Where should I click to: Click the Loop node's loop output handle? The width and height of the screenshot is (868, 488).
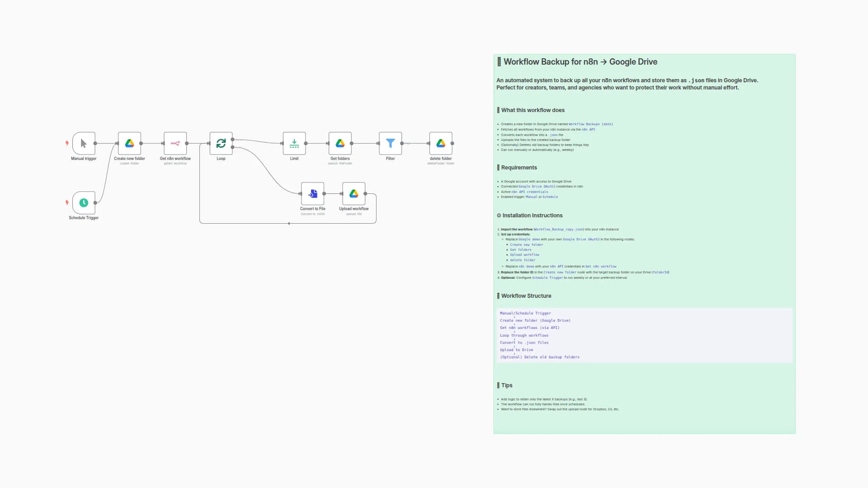tap(233, 147)
